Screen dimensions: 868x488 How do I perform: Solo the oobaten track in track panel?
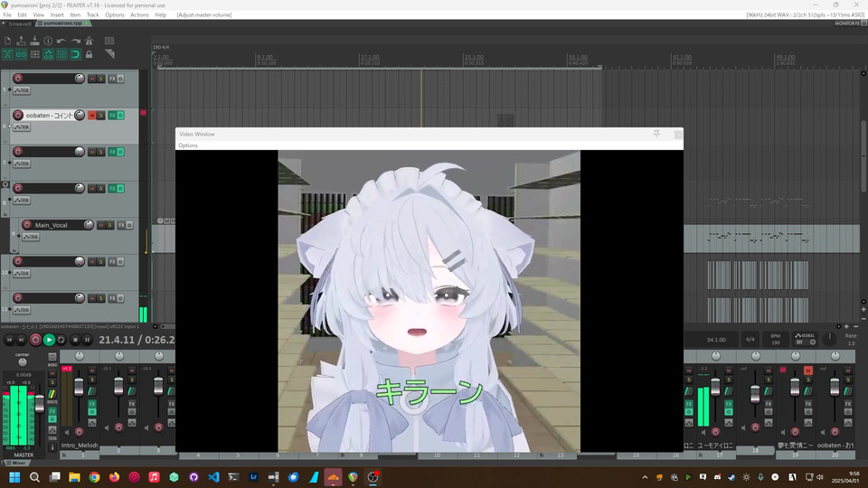100,115
